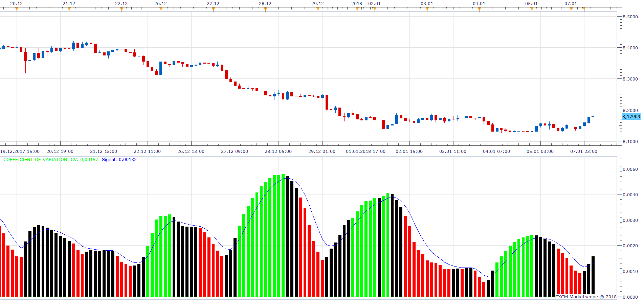Click the 04.01 07:00 time axis label
The width and height of the screenshot is (644, 300).
coord(496,151)
